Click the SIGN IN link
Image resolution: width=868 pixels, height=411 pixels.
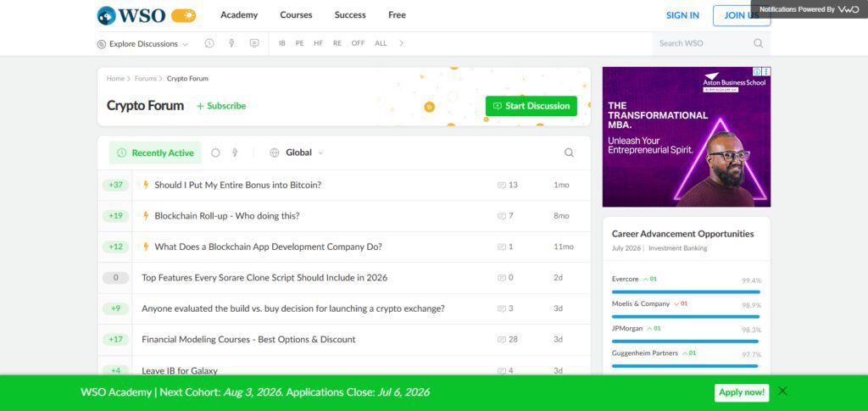[682, 15]
